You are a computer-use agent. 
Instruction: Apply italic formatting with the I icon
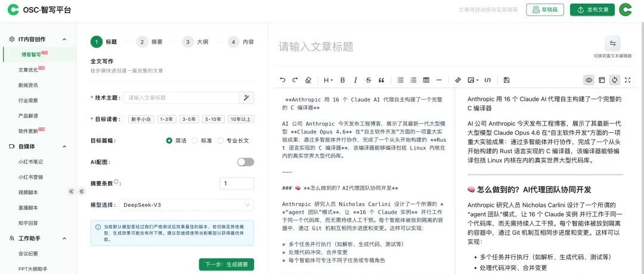point(355,80)
